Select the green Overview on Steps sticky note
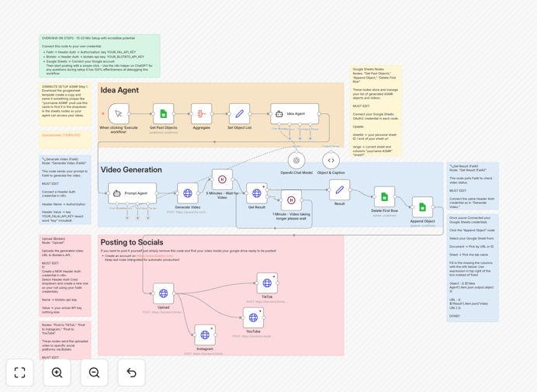The height and width of the screenshot is (392, 537). (99, 56)
